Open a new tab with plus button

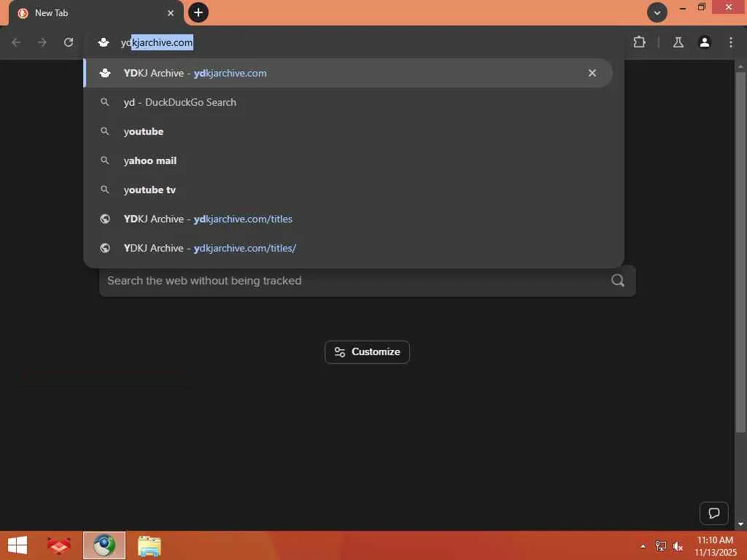198,12
